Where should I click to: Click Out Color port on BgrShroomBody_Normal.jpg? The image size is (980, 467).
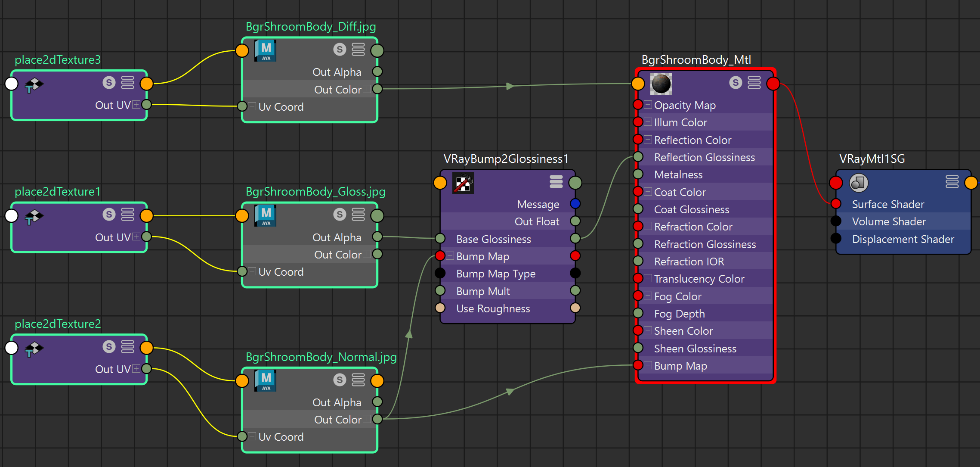pyautogui.click(x=377, y=419)
